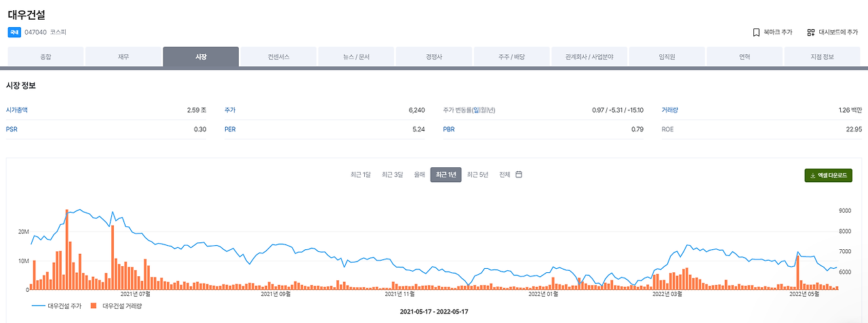
Task: Switch to the 임직원 tab
Action: coord(667,57)
